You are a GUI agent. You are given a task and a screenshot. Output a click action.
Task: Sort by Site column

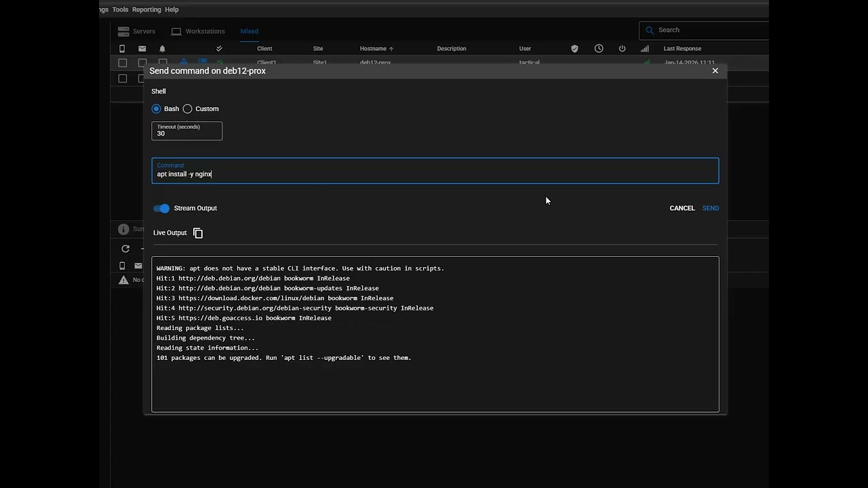click(x=318, y=49)
